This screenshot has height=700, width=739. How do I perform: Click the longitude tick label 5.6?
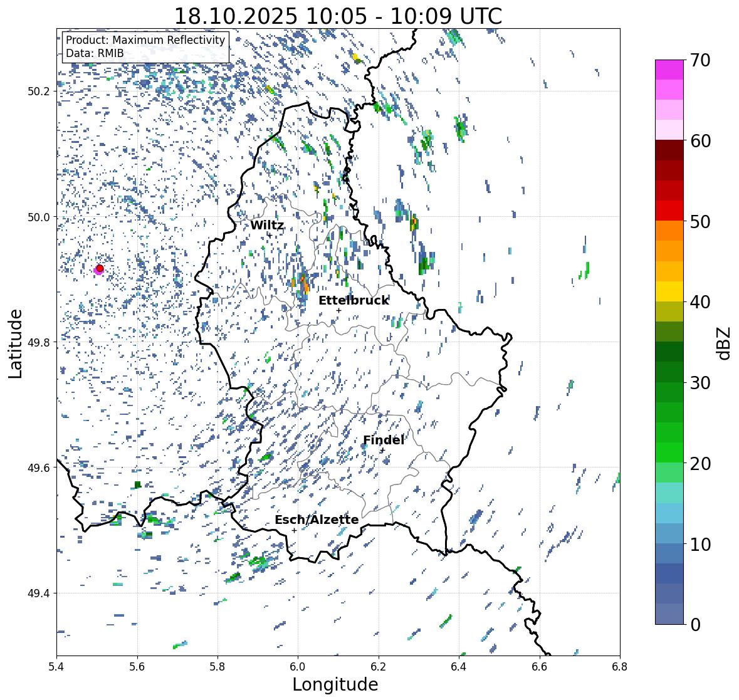click(137, 666)
